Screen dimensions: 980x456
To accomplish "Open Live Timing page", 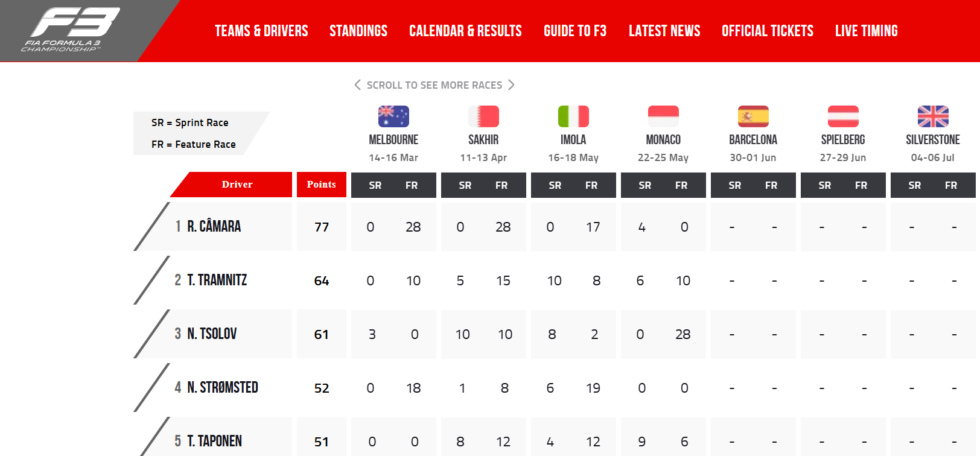I will click(867, 31).
